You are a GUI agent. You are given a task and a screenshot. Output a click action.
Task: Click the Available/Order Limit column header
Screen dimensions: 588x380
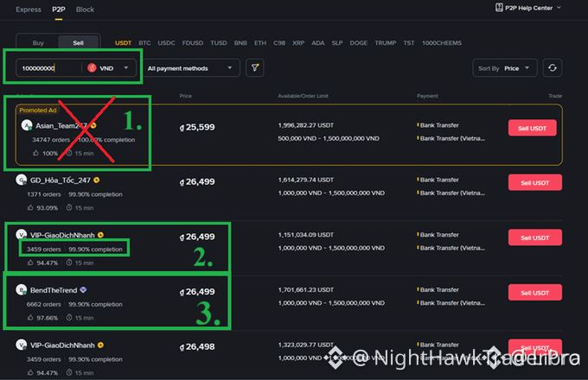(303, 96)
